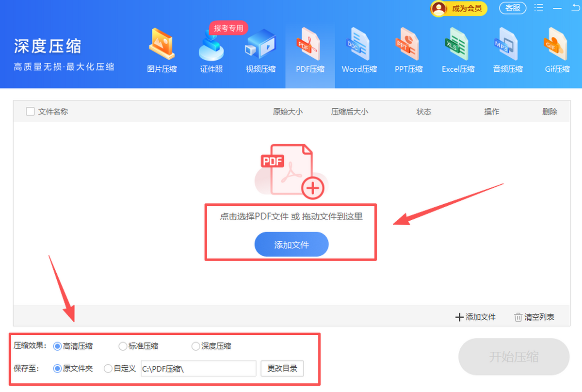This screenshot has height=392, width=582.
Task: Click 清空列表 to clear the list
Action: coord(534,317)
